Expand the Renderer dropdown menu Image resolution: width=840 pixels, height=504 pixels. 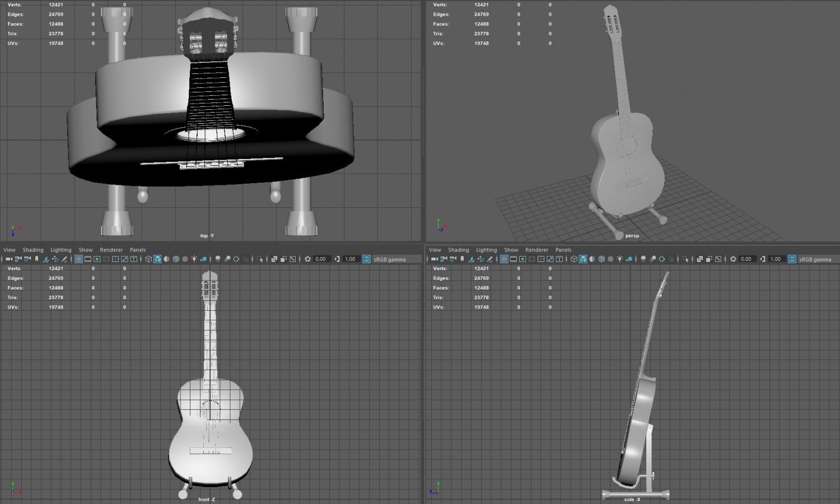[111, 250]
